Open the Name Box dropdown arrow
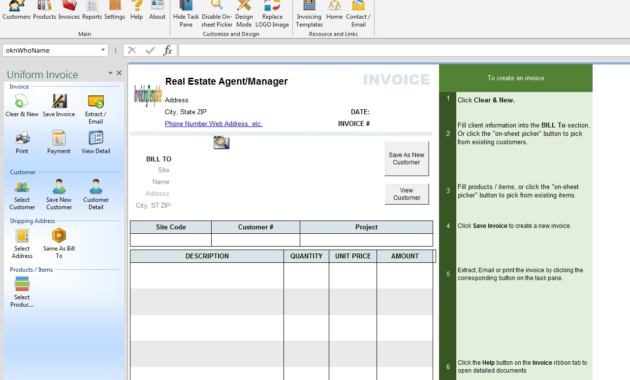 103,50
